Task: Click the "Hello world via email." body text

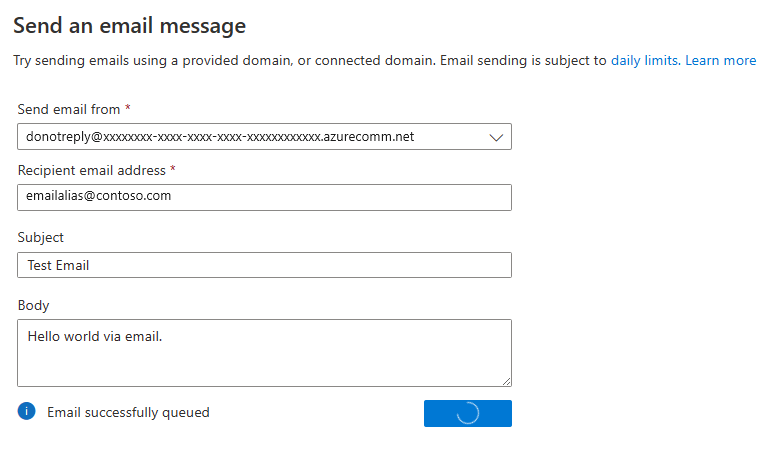Action: pyautogui.click(x=95, y=336)
